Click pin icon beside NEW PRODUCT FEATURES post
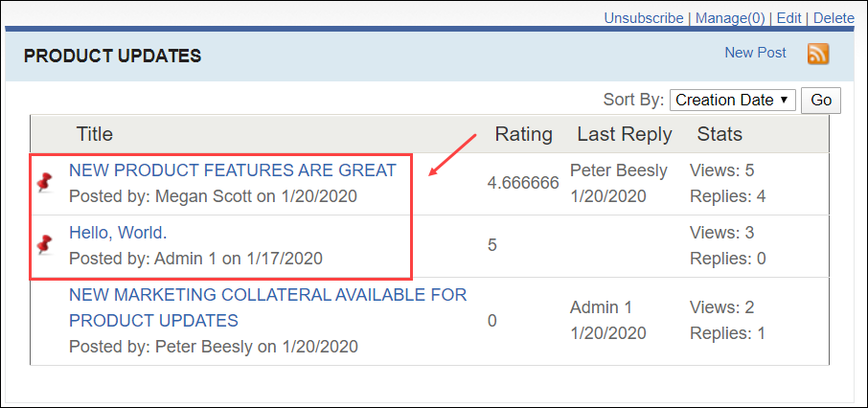 pyautogui.click(x=45, y=183)
